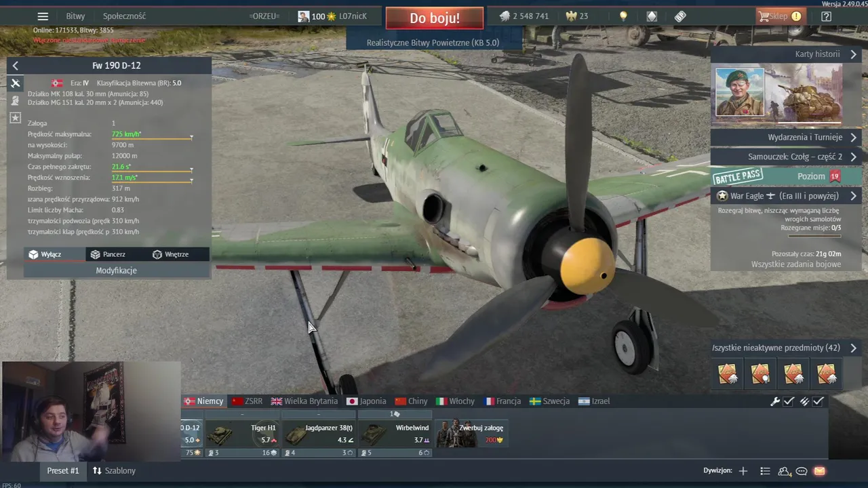This screenshot has height=488, width=868.
Task: Select the star favorites tab icon
Action: click(16, 118)
